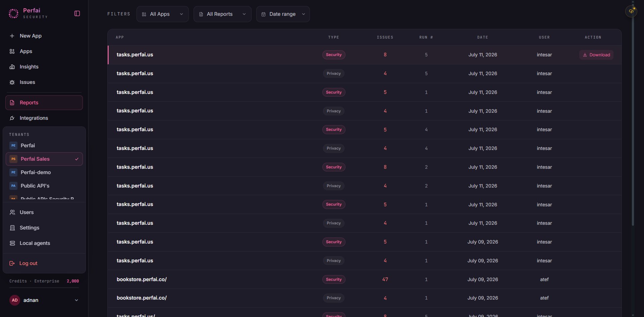Collapse the sidebar with the panel icon

coord(77,13)
